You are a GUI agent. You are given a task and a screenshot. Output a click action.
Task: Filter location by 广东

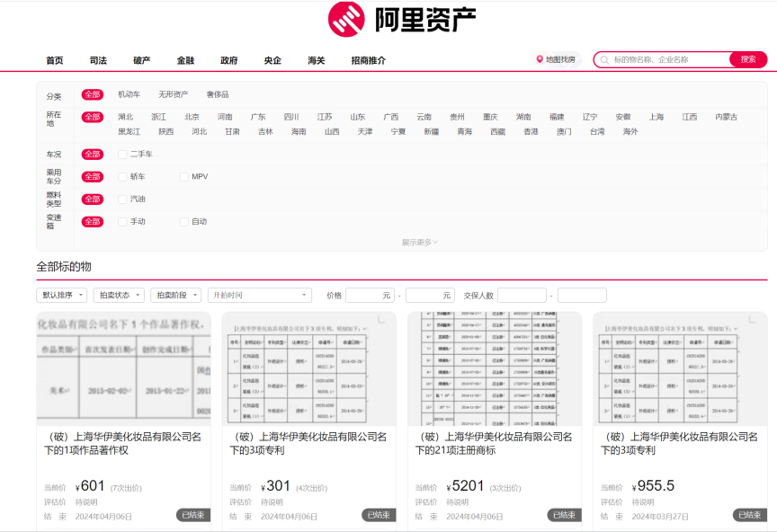[x=258, y=118]
